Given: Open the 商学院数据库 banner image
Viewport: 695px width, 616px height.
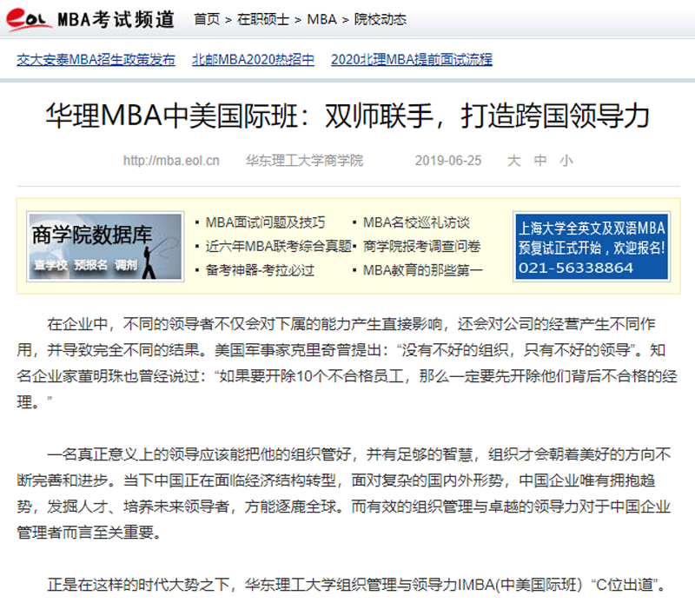Looking at the screenshot, I should (x=105, y=247).
